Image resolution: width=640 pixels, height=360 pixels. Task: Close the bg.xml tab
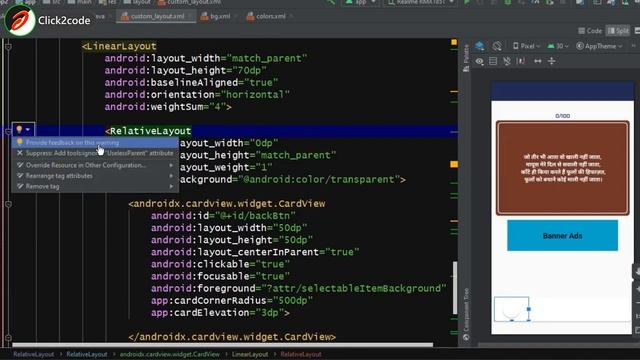tap(236, 16)
